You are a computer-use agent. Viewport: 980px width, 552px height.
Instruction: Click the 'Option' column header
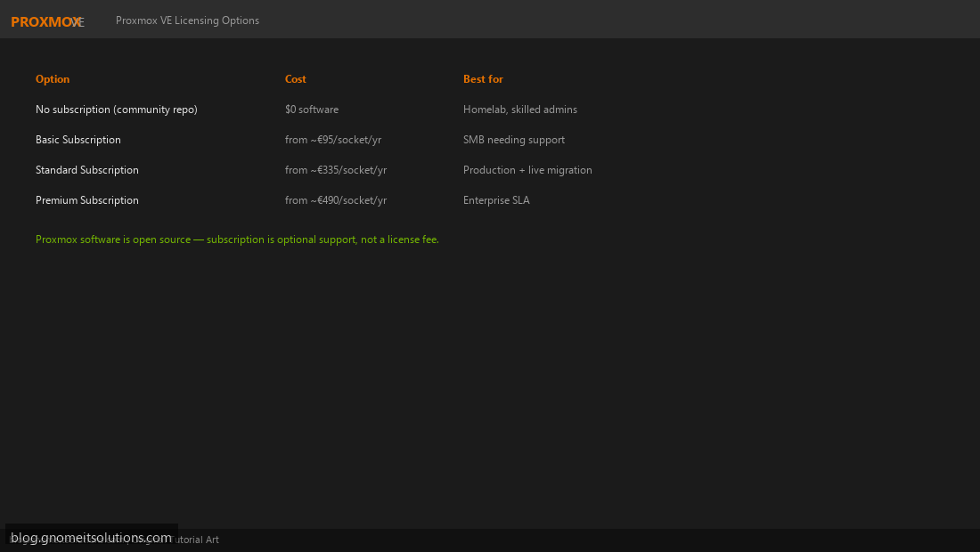[53, 79]
